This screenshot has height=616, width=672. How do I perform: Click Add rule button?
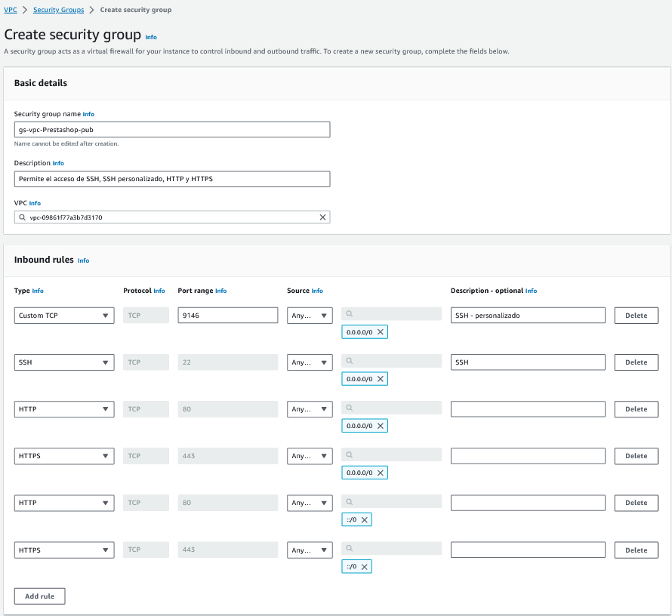(39, 596)
